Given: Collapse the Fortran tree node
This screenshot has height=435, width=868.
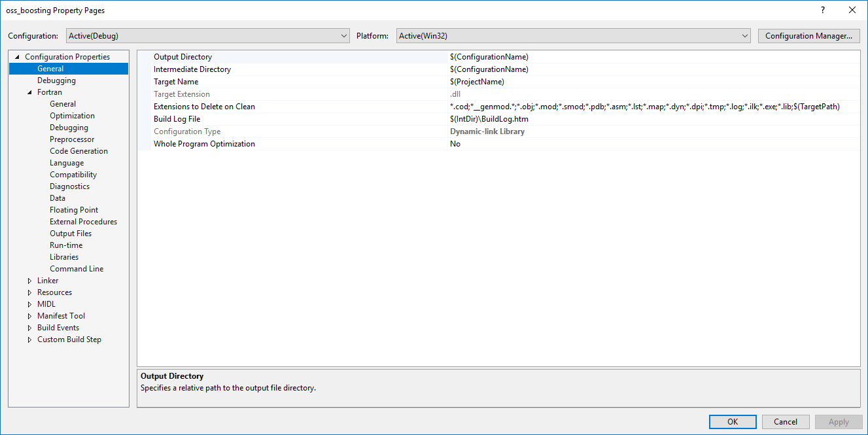Looking at the screenshot, I should coord(29,92).
